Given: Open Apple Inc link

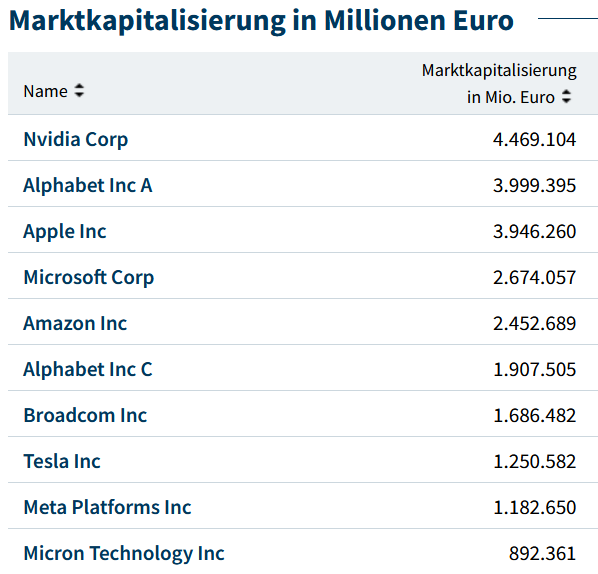Looking at the screenshot, I should pyautogui.click(x=65, y=232).
